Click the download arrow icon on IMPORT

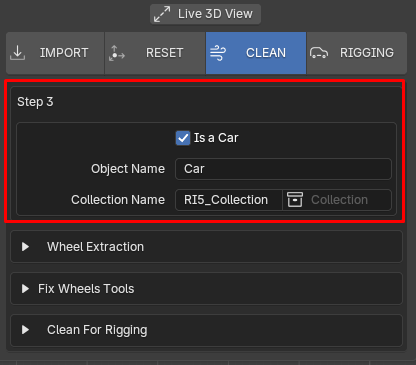pyautogui.click(x=17, y=53)
